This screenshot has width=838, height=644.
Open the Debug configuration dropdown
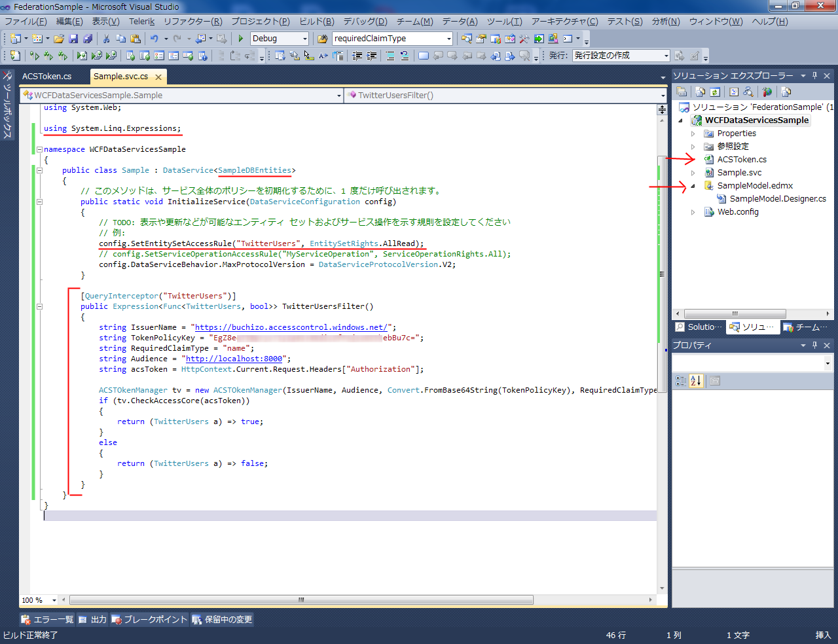[304, 39]
